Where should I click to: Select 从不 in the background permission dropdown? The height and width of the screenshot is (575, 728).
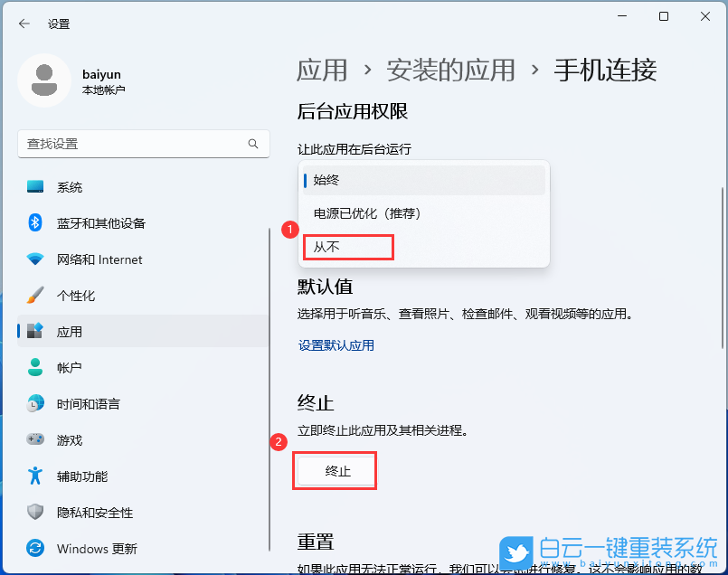click(347, 246)
